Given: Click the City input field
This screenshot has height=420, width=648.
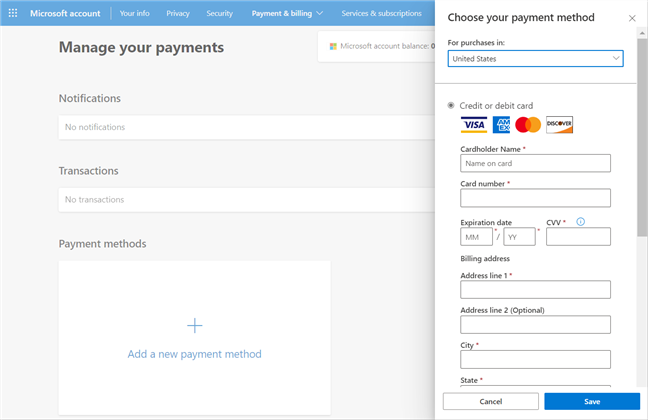Looking at the screenshot, I should (535, 359).
